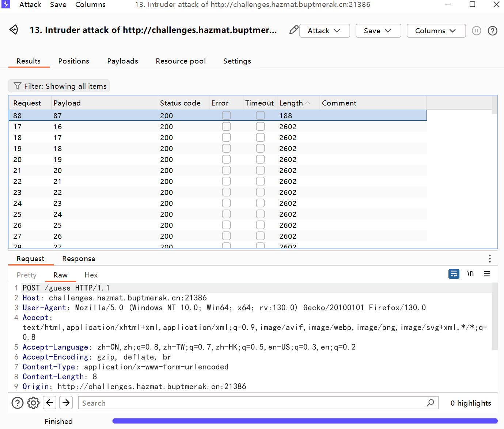Sort by the Request column header

point(30,103)
